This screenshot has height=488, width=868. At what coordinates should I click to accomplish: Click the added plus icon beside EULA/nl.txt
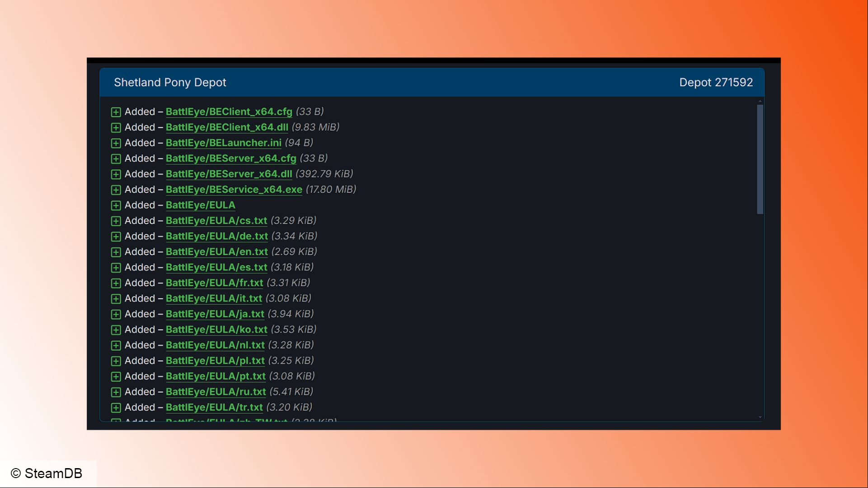point(116,346)
